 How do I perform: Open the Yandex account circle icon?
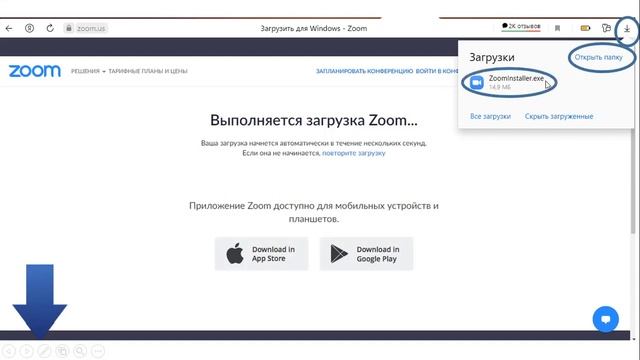tap(29, 28)
